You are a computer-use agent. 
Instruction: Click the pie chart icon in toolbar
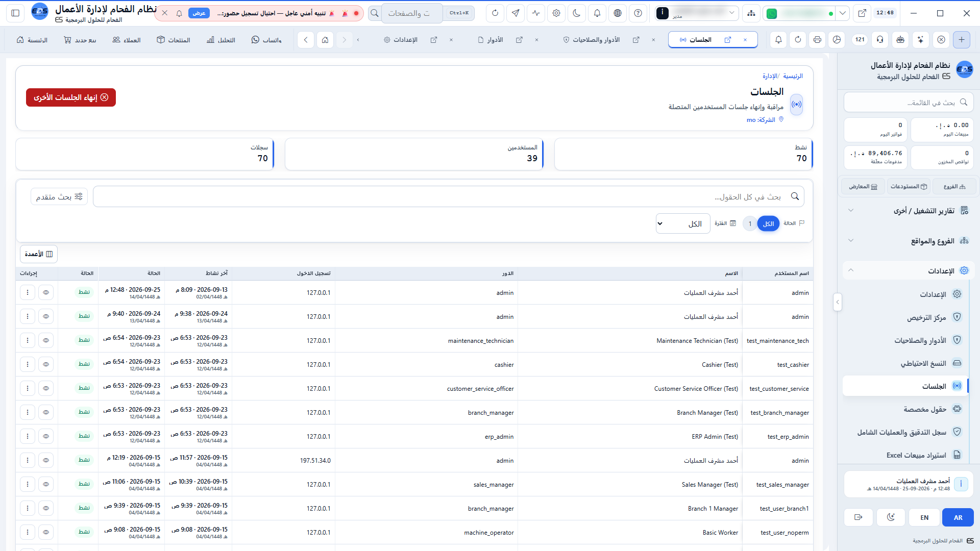click(x=837, y=40)
